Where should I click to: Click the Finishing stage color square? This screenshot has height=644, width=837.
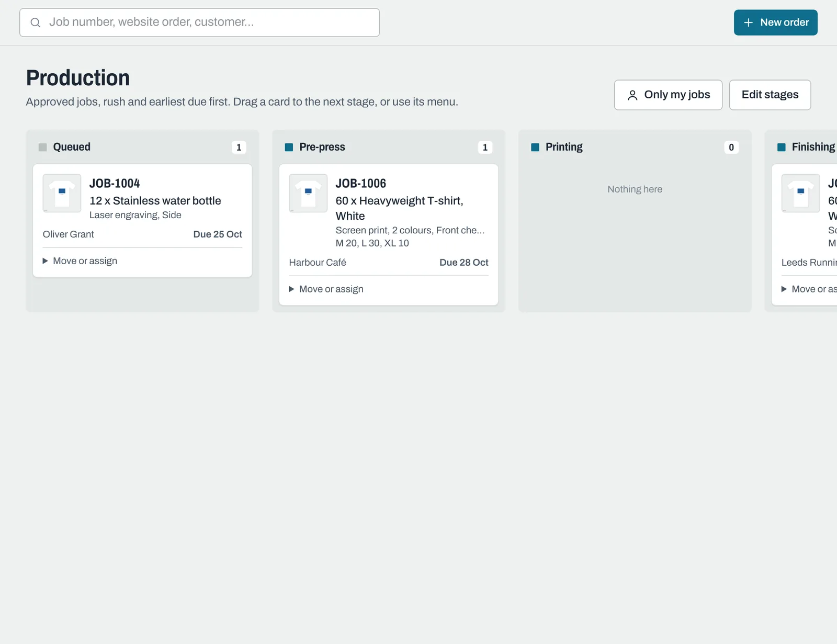pos(782,148)
